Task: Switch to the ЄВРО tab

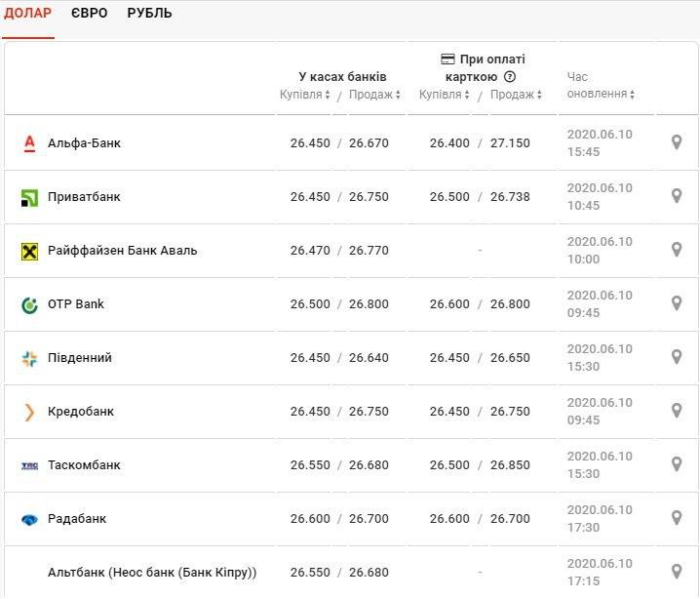Action: [x=90, y=14]
